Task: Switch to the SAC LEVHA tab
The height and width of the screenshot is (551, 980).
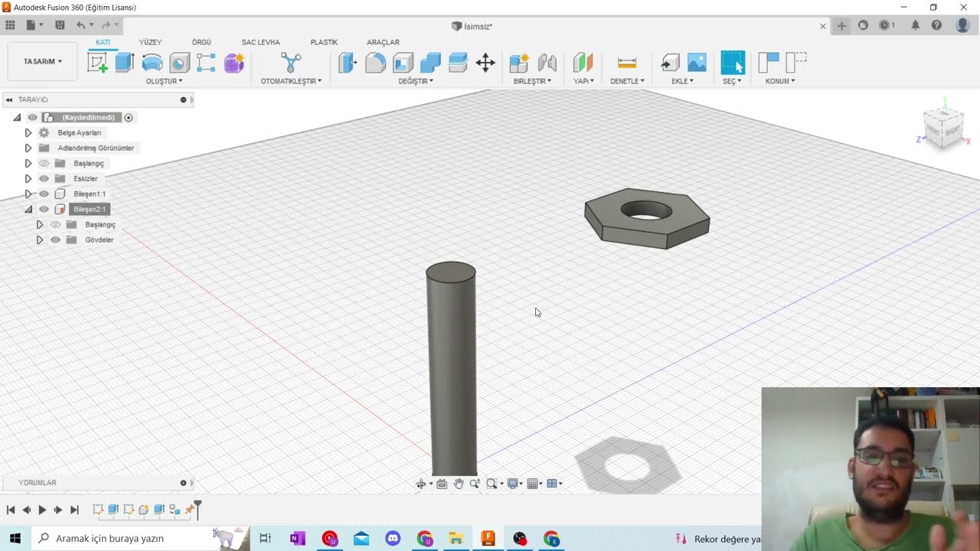Action: pos(260,42)
